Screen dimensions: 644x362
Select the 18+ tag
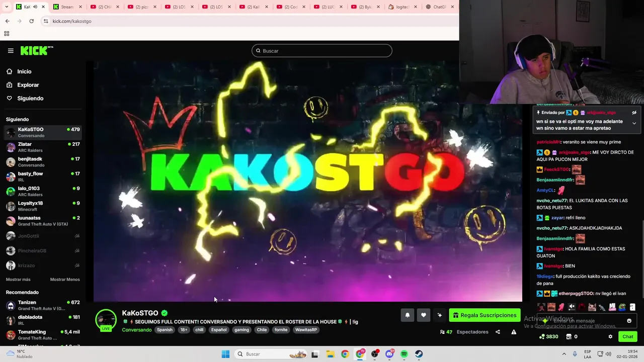click(184, 330)
